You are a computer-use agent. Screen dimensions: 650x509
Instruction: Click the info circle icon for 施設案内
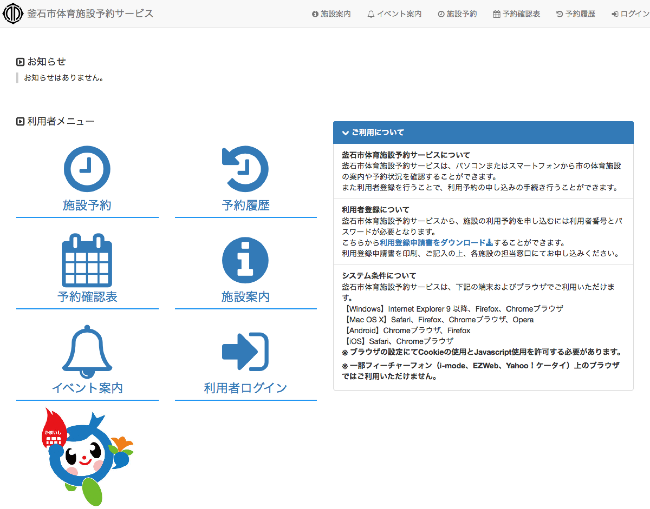(245, 260)
